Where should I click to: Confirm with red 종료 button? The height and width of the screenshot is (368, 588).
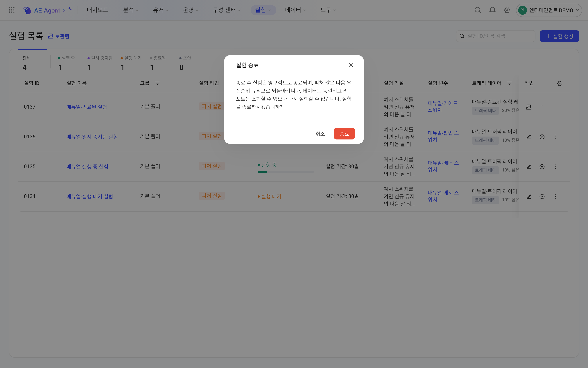344,134
